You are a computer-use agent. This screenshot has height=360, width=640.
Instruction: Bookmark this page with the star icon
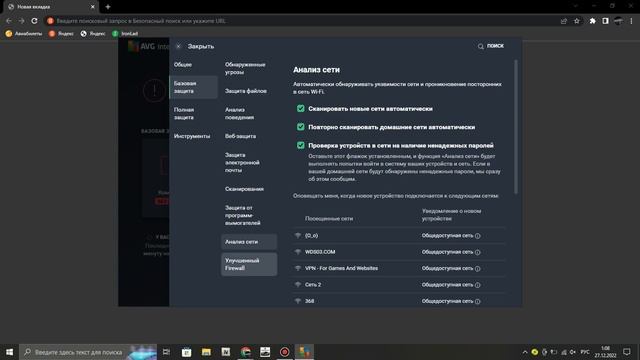pyautogui.click(x=577, y=21)
